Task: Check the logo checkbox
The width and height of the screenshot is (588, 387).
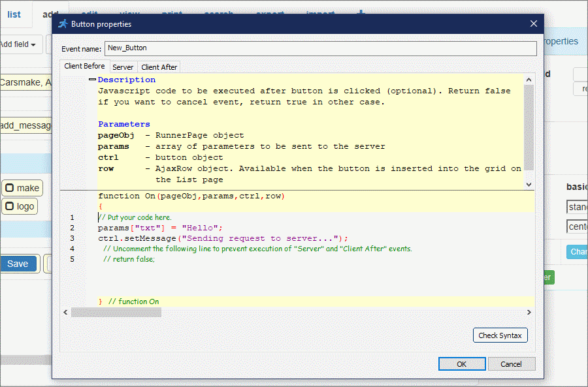Action: coord(8,206)
